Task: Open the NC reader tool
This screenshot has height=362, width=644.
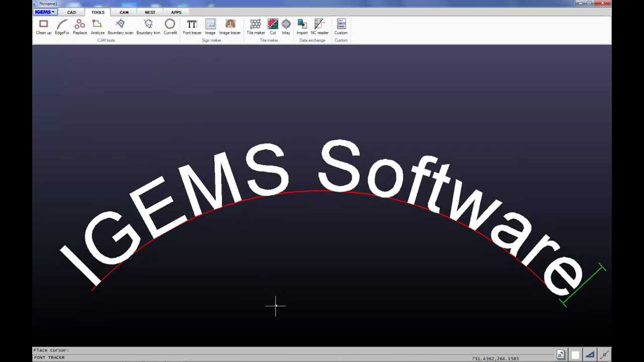Action: coord(319,27)
